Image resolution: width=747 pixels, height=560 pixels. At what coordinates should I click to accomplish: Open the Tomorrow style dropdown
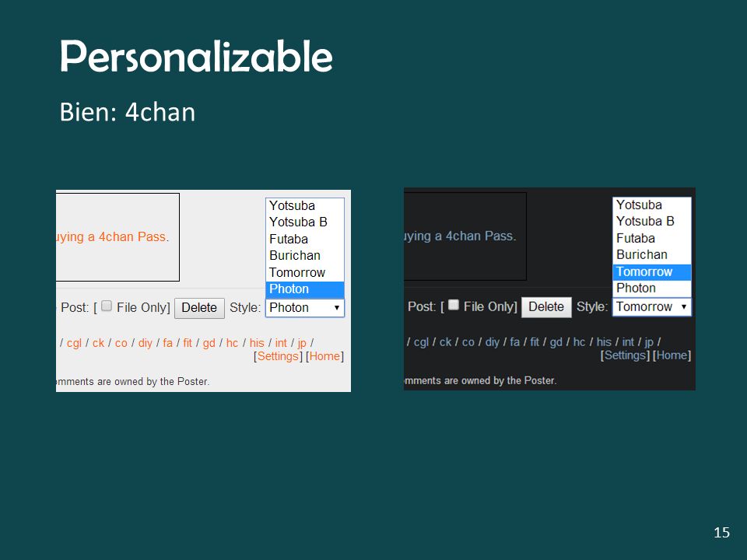pos(652,306)
